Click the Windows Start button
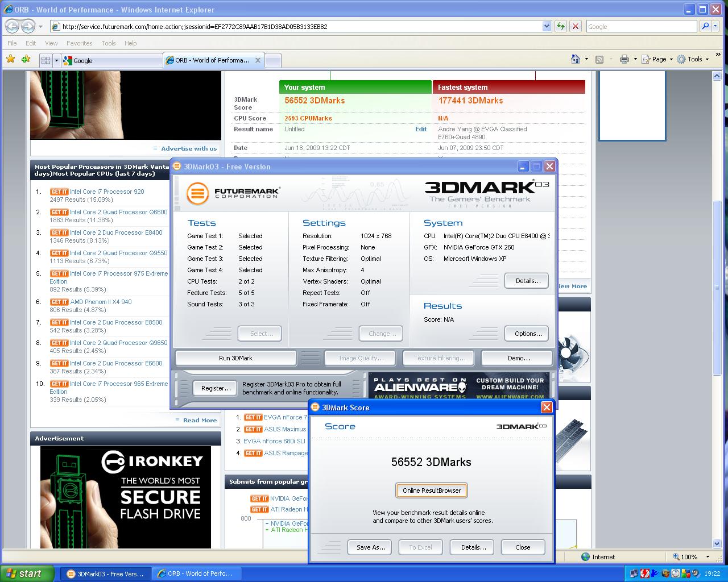This screenshot has width=728, height=582. pos(27,573)
